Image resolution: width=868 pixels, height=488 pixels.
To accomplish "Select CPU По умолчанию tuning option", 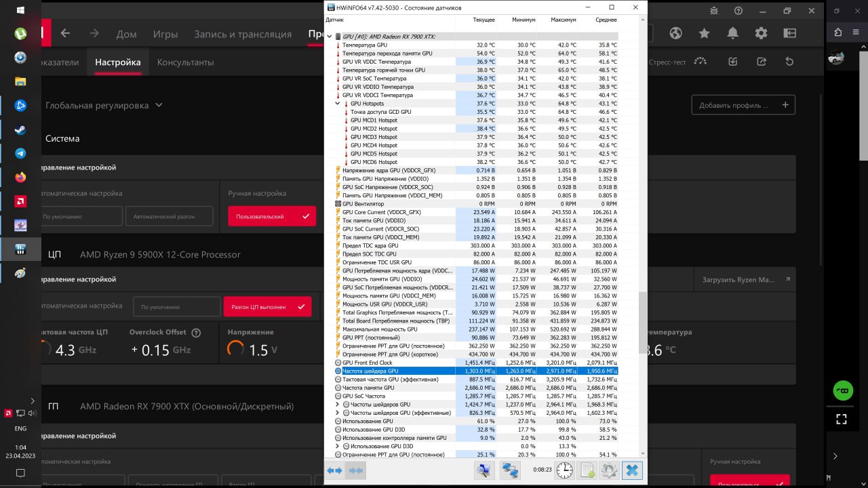I will point(177,306).
